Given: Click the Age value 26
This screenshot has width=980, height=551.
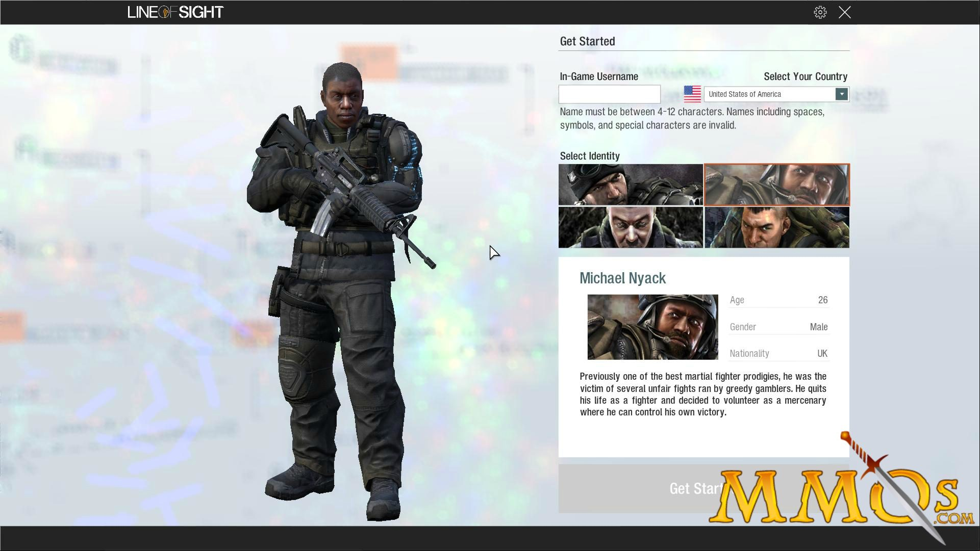Looking at the screenshot, I should [x=822, y=300].
